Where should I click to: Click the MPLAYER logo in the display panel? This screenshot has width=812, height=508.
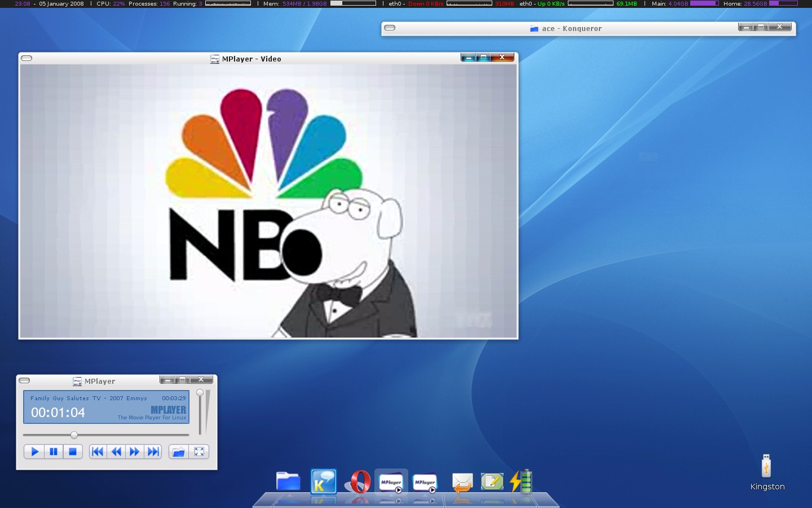pos(168,410)
